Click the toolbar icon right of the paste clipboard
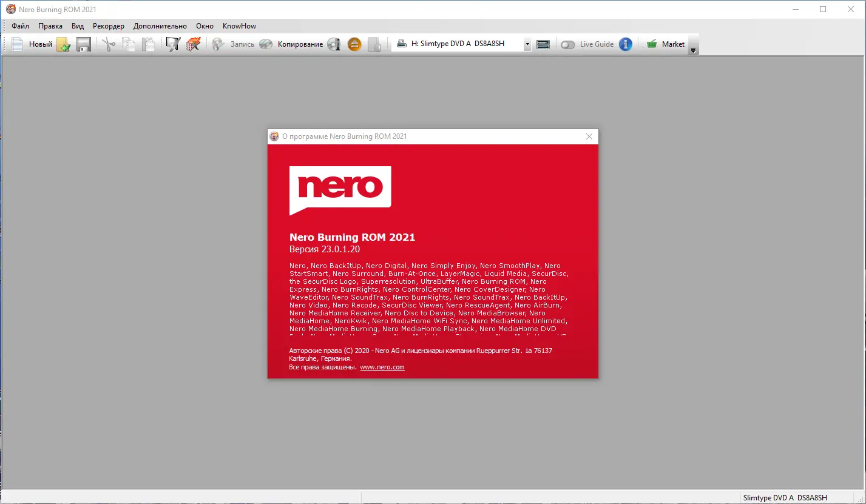This screenshot has width=866, height=504. [174, 44]
